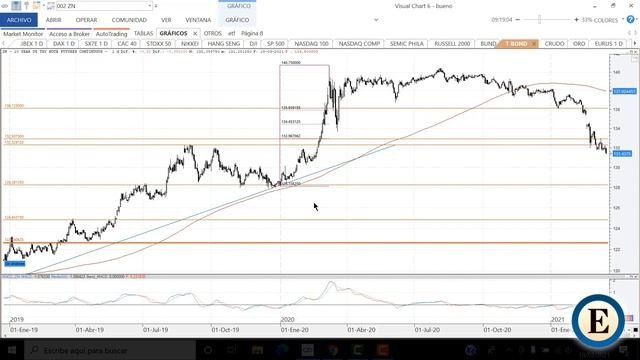This screenshot has height=360, width=640.
Task: Open the OPERAR ribbon tab
Action: click(86, 20)
